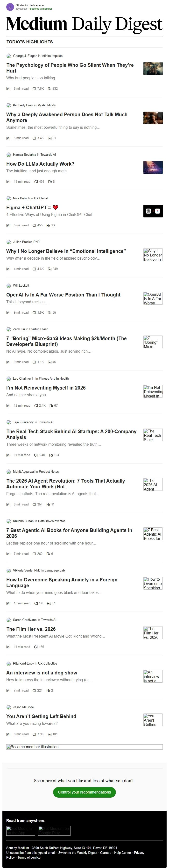Click the purple J profile avatar
Screen dimensions: 169x868
point(10,7)
